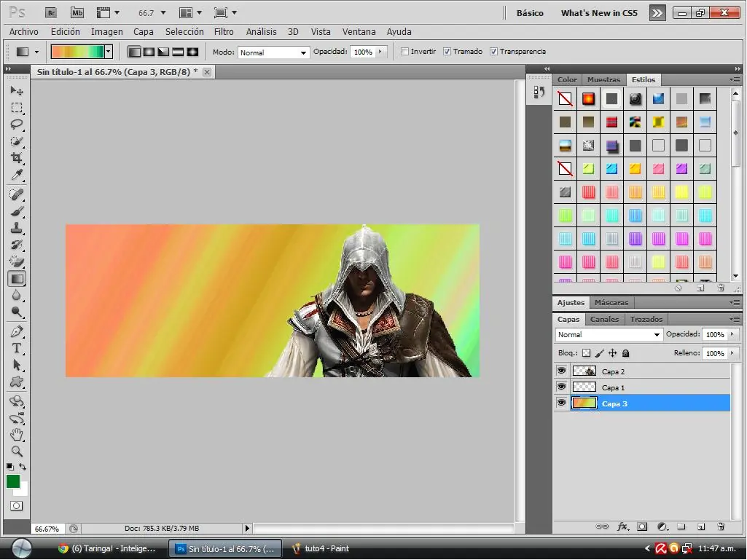Open the gradient preview editor
The width and height of the screenshot is (747, 560).
78,52
